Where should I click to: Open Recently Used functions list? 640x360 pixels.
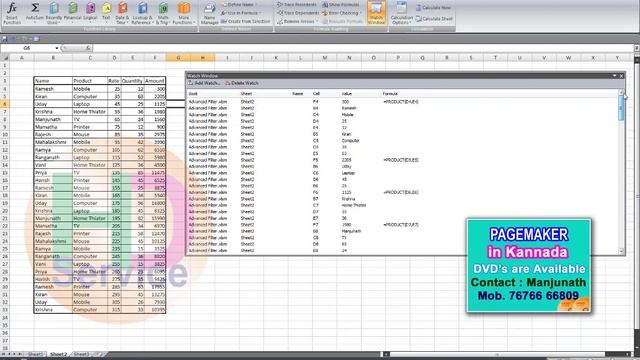(x=53, y=13)
